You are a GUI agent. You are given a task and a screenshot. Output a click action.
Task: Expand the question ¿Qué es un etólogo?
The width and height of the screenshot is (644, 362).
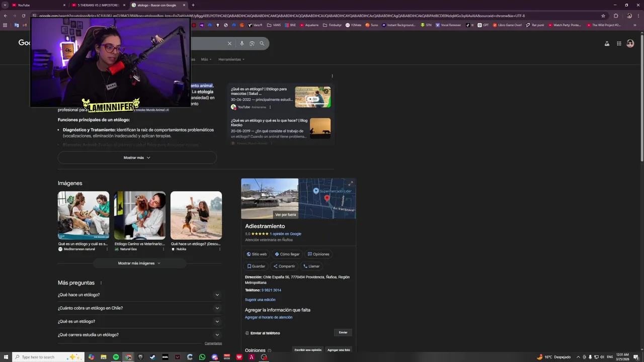tap(139, 321)
